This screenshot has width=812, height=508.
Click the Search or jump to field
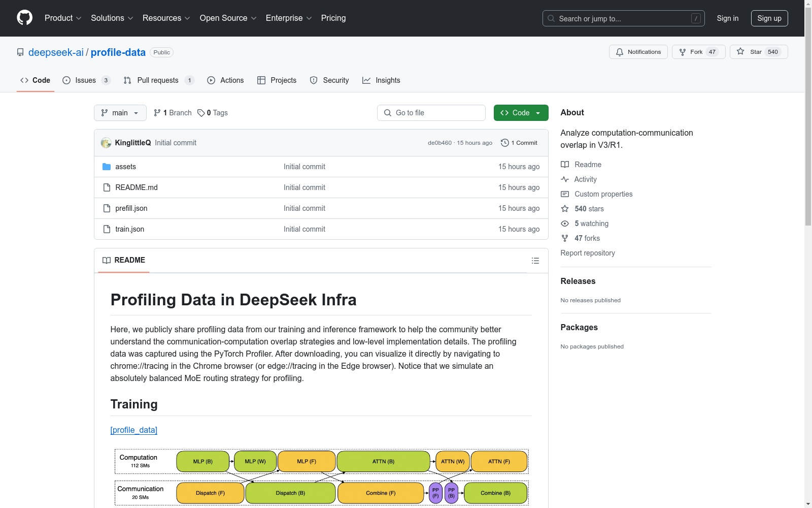point(624,18)
